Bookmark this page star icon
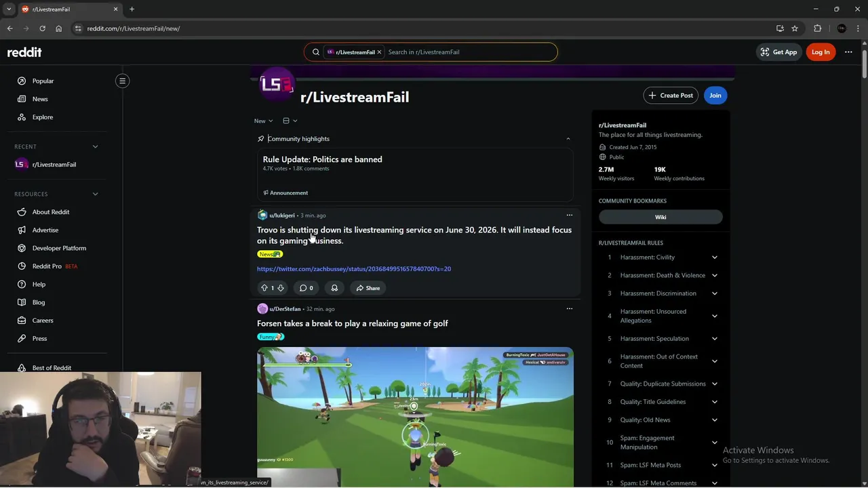Viewport: 868px width, 488px height. click(795, 28)
